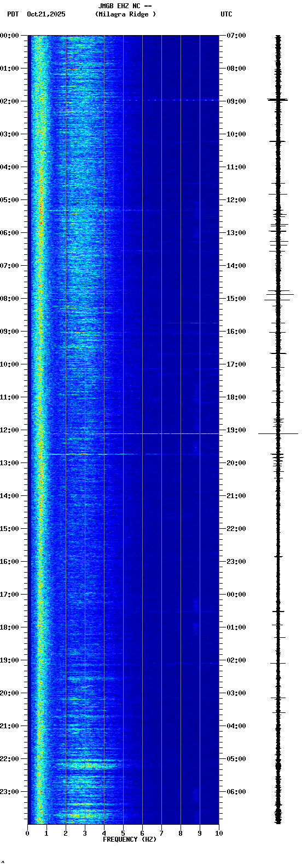Screen dimensions: 302x868
Task: Click the station title "JMGB EHZ NC --"
Action: [x=125, y=6]
